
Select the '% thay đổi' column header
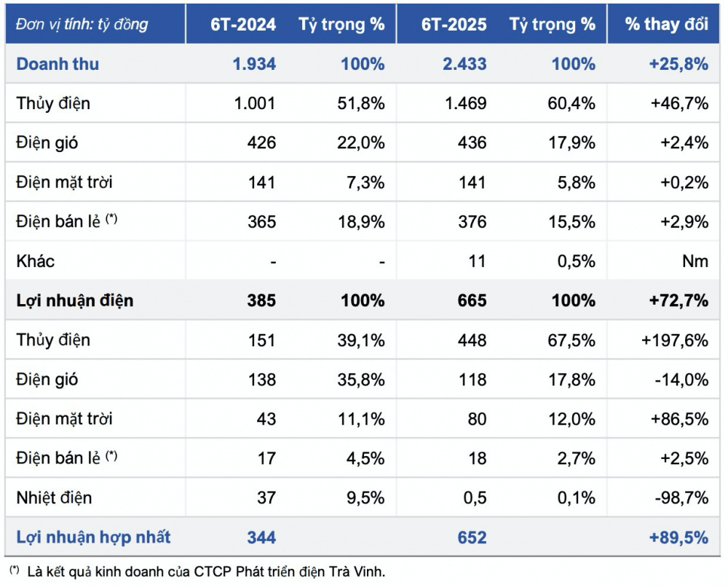pos(666,24)
